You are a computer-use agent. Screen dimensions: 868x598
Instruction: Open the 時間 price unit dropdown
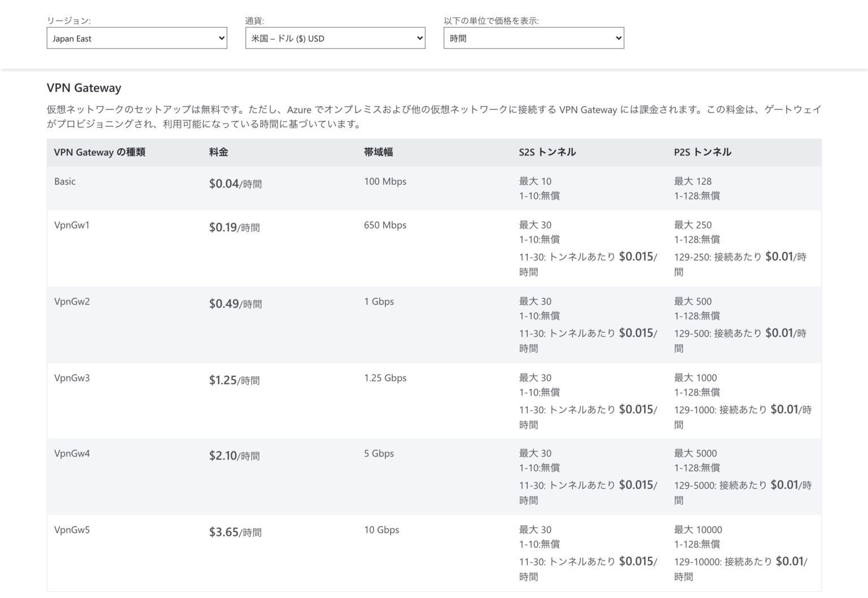click(533, 38)
